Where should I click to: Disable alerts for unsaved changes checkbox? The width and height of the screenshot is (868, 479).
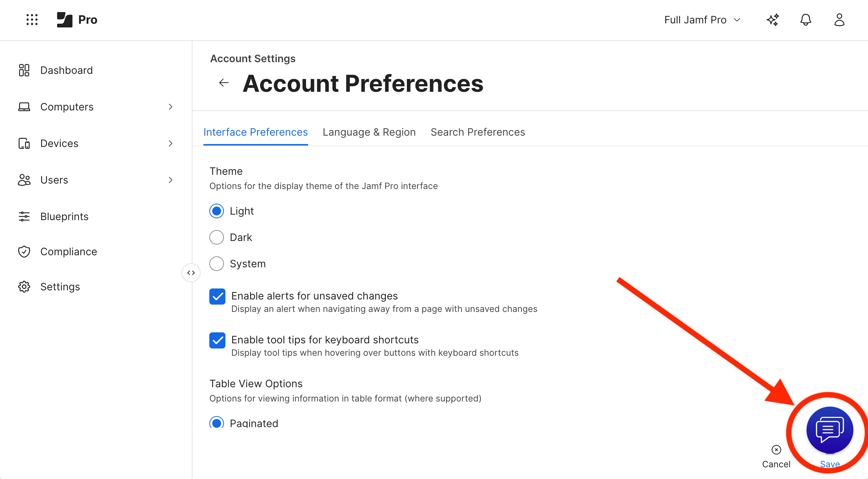(x=217, y=297)
